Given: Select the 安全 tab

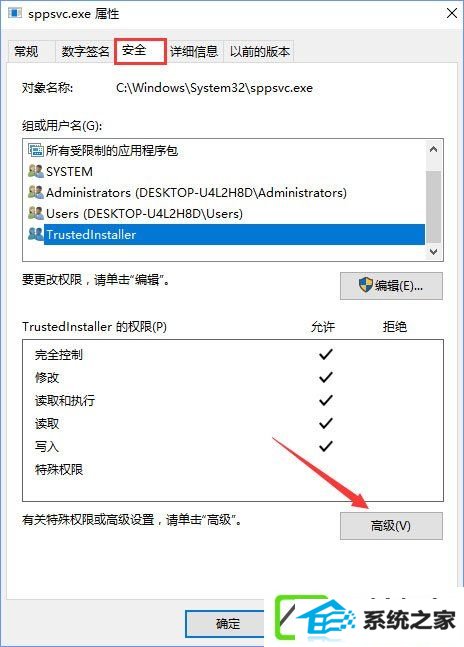Looking at the screenshot, I should pyautogui.click(x=140, y=51).
